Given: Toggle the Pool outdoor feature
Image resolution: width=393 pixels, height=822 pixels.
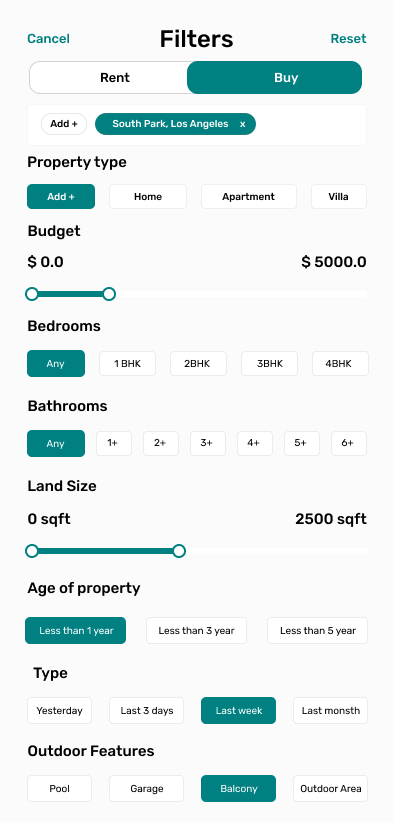Looking at the screenshot, I should tap(59, 788).
